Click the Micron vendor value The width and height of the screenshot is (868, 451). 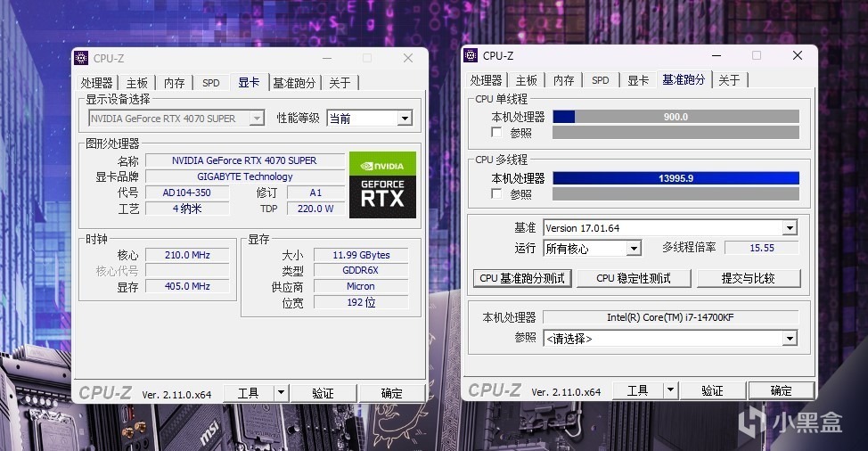click(x=361, y=286)
